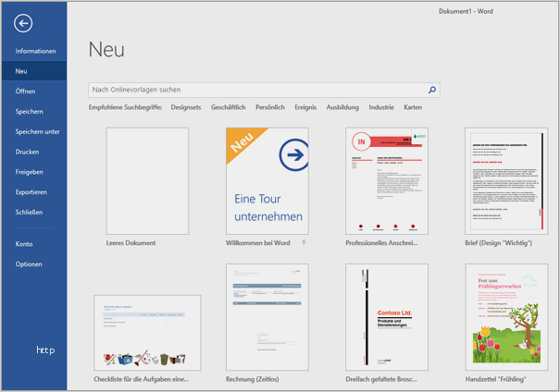Click the Geschäftlich suggested search link
Image resolution: width=560 pixels, height=392 pixels.
229,108
